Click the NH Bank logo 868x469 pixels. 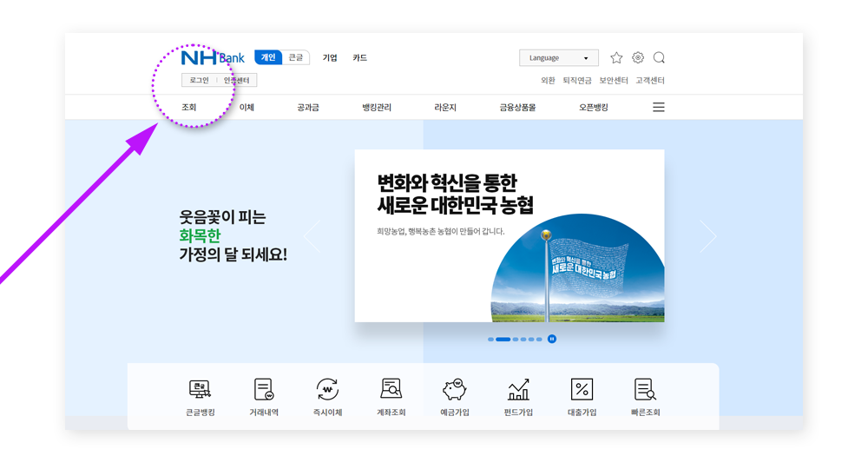click(x=213, y=57)
